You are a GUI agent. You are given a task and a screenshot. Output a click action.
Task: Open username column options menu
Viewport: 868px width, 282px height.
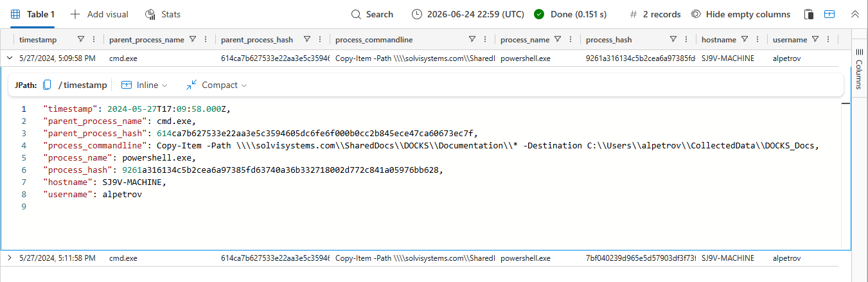(x=828, y=39)
